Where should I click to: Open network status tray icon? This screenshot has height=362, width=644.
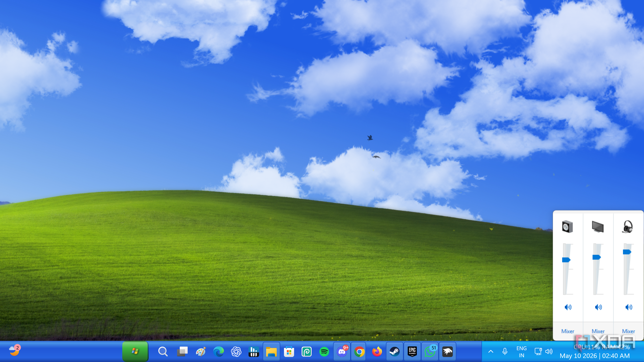[538, 351]
